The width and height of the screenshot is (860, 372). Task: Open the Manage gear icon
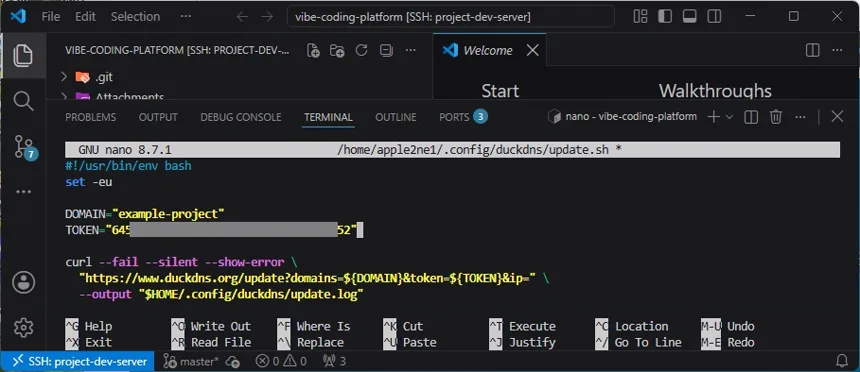tap(23, 328)
